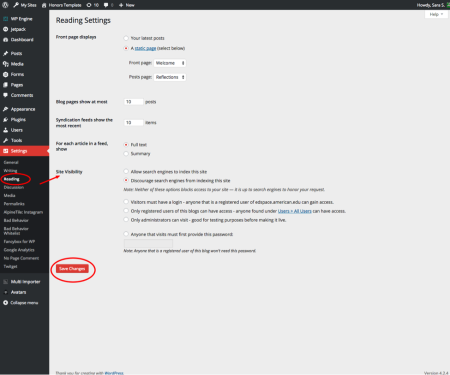
Task: Click the Blog pages show at most field
Action: pyautogui.click(x=133, y=102)
